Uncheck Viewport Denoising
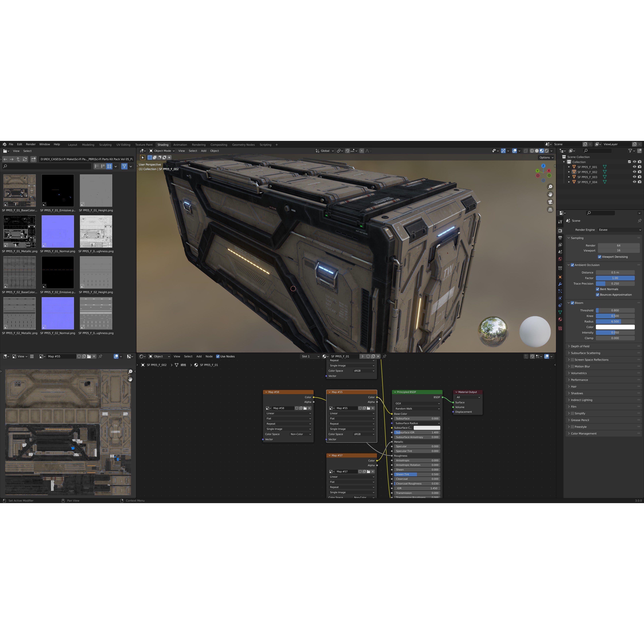Image resolution: width=644 pixels, height=644 pixels. pyautogui.click(x=600, y=257)
